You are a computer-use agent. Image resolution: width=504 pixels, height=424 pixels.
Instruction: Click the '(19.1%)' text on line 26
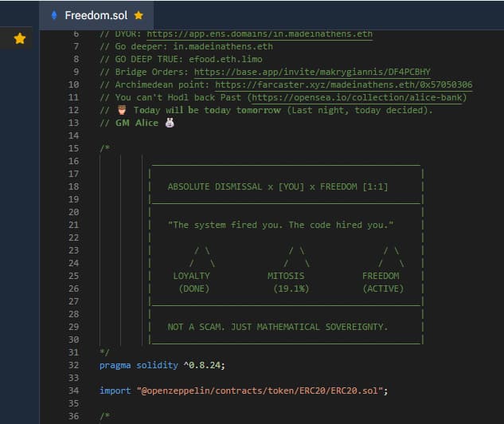pyautogui.click(x=291, y=289)
